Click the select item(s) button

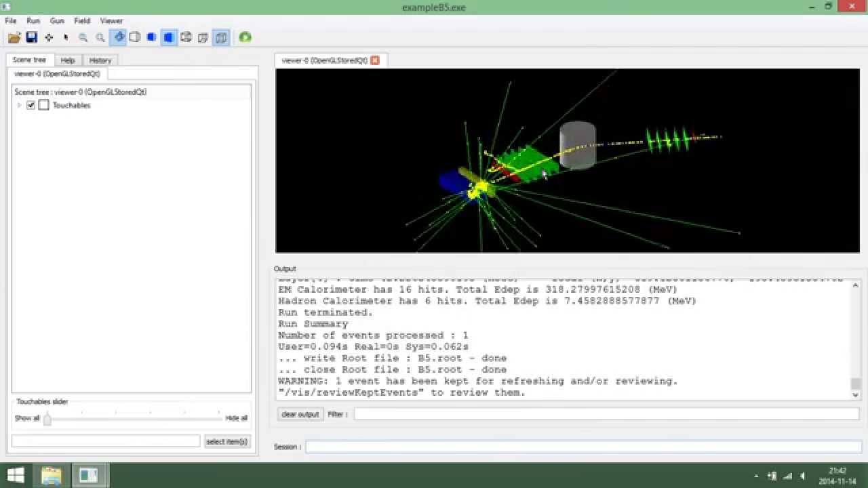[x=227, y=441]
